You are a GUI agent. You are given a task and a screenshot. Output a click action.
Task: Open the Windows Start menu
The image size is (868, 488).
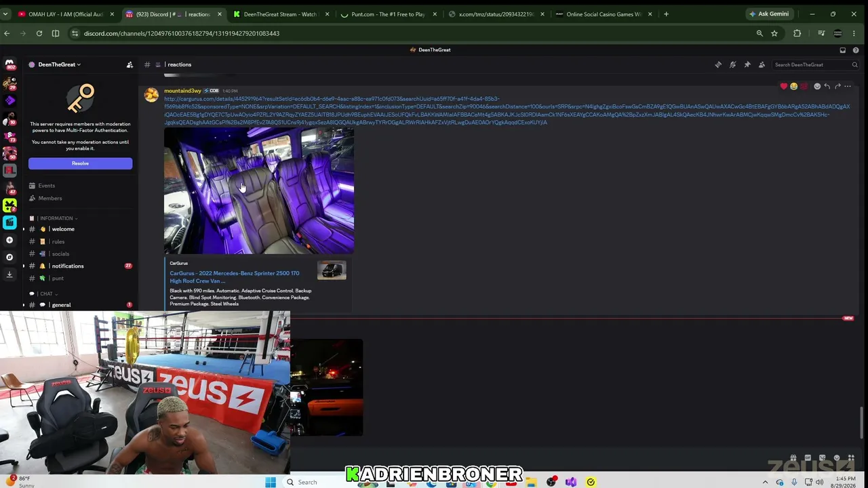coord(271,482)
